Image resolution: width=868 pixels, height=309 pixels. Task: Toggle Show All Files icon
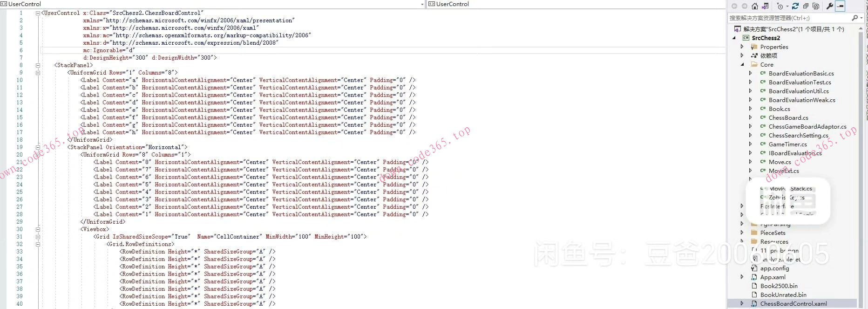point(816,6)
